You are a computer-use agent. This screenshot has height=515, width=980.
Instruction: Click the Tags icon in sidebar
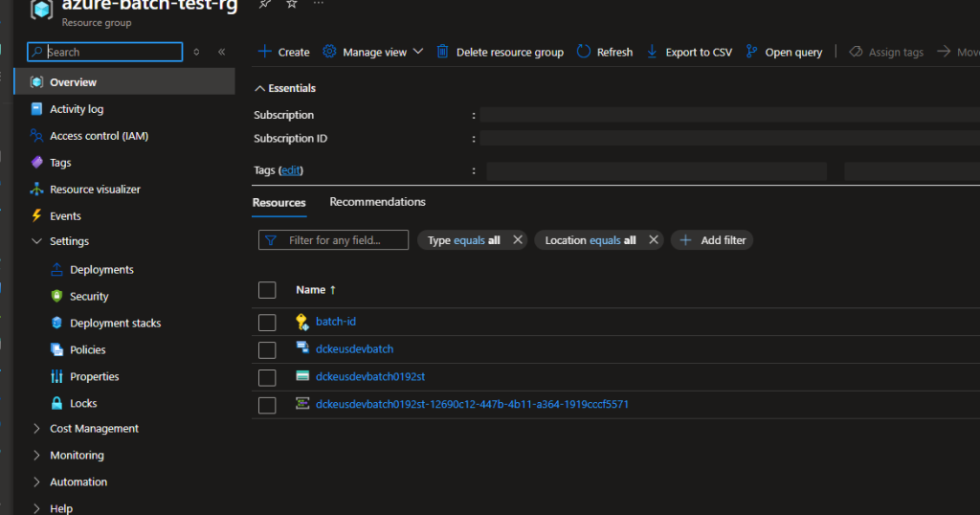pyautogui.click(x=37, y=163)
